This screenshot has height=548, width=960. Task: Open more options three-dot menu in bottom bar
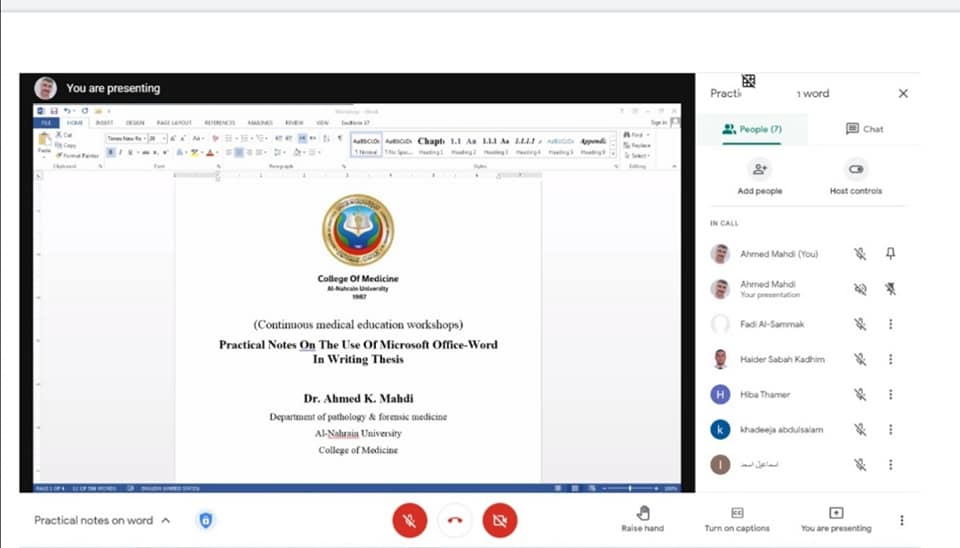pyautogui.click(x=901, y=520)
